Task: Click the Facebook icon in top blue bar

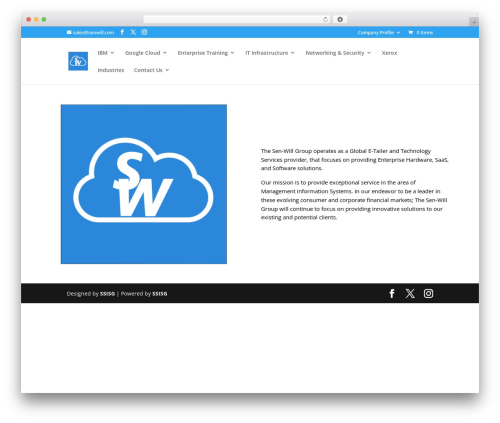Action: (x=122, y=32)
